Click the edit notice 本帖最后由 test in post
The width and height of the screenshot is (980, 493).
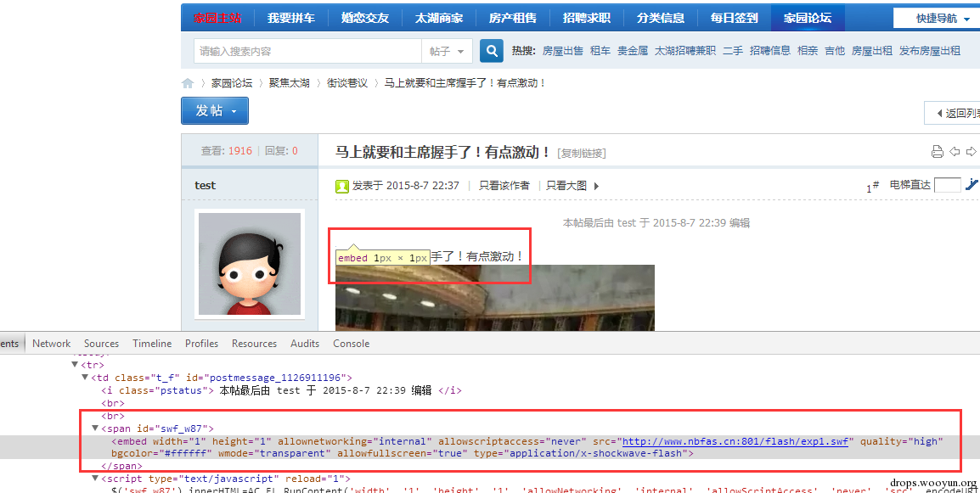(x=656, y=222)
